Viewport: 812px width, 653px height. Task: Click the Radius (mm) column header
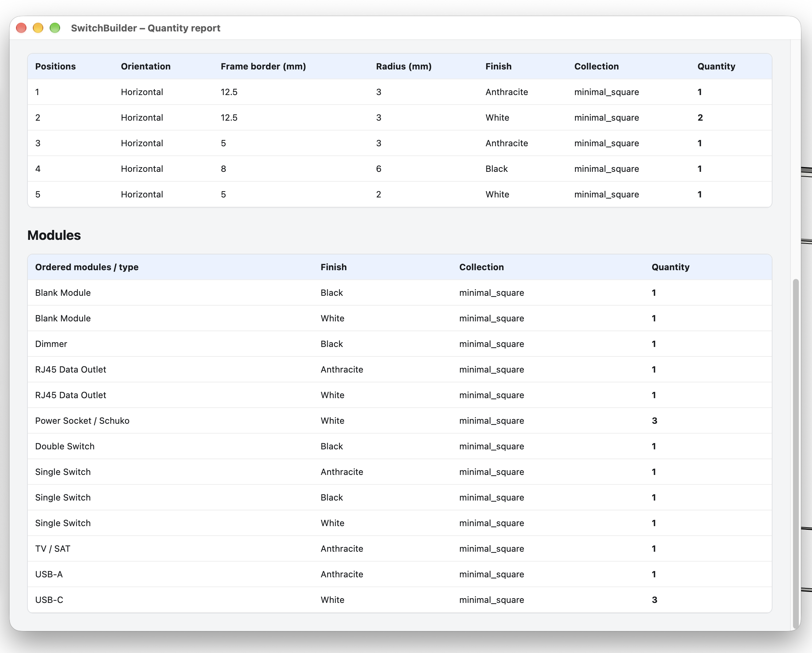click(x=403, y=66)
